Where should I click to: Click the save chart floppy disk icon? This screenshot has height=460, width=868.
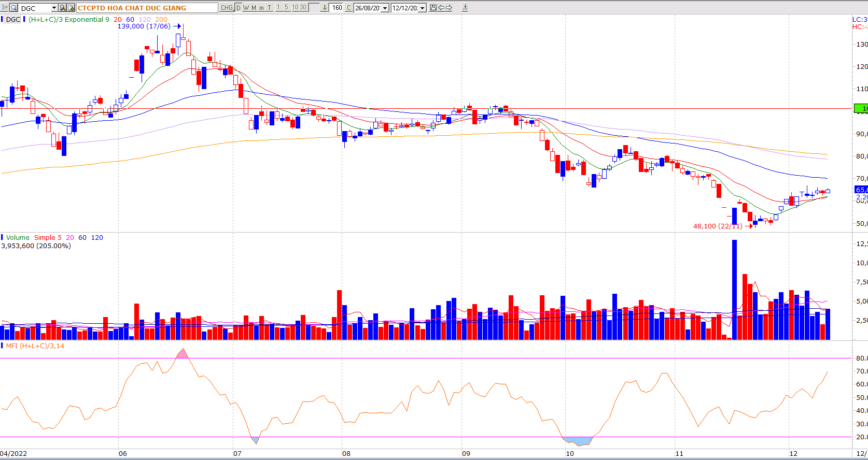pyautogui.click(x=433, y=8)
